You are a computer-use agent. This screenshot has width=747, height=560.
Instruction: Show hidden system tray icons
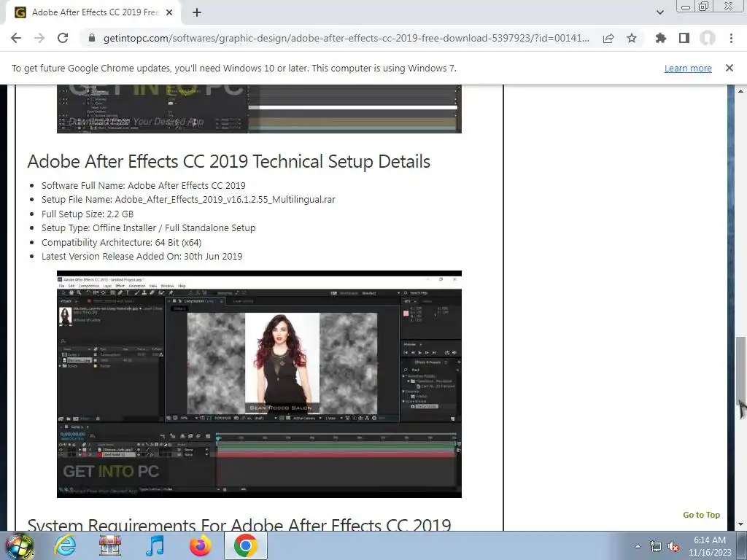(638, 546)
